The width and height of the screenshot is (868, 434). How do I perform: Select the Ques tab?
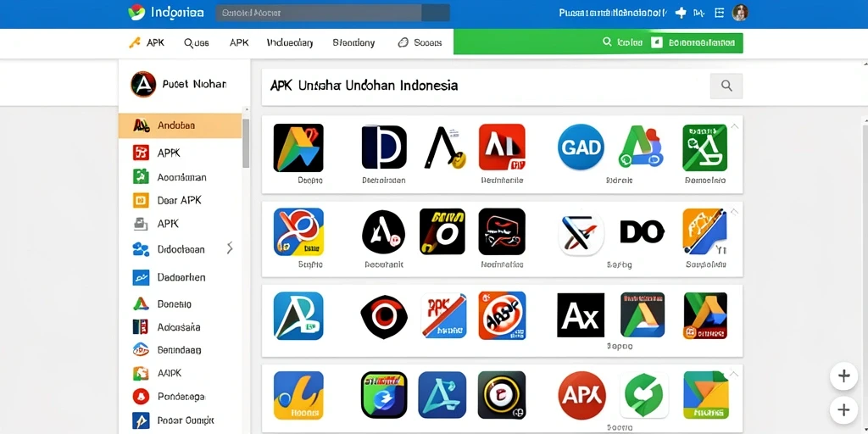click(197, 42)
